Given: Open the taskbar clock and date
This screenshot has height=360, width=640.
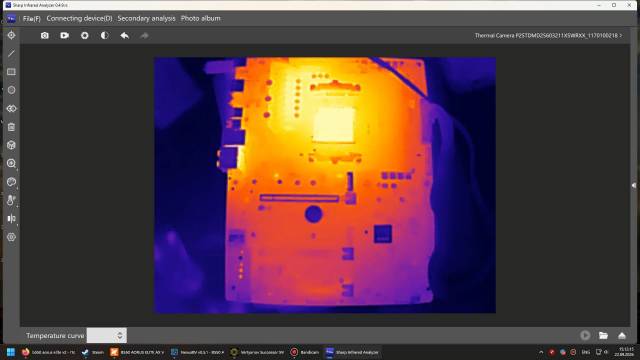Looking at the screenshot, I should tap(624, 352).
